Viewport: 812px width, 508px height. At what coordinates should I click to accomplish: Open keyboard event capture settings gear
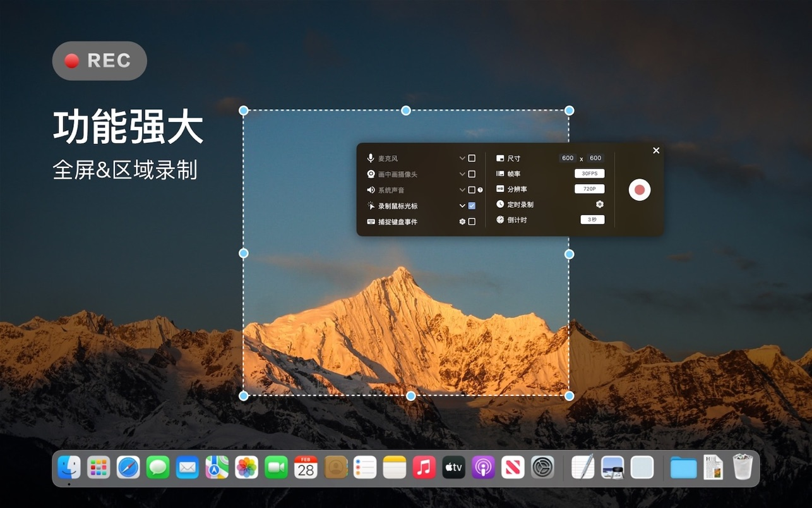462,220
